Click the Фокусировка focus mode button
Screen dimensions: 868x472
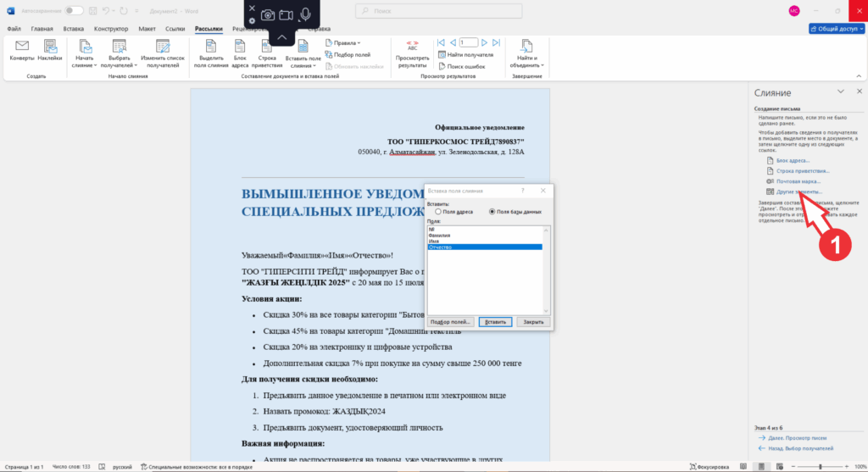pos(709,467)
